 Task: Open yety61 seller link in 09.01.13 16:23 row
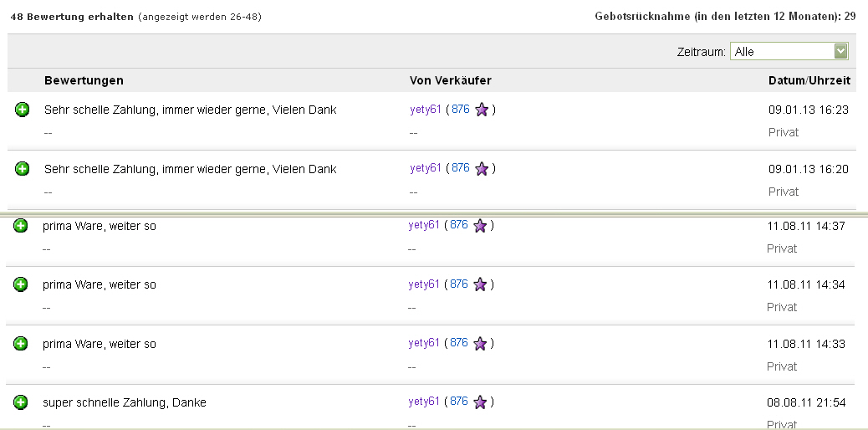tap(425, 109)
